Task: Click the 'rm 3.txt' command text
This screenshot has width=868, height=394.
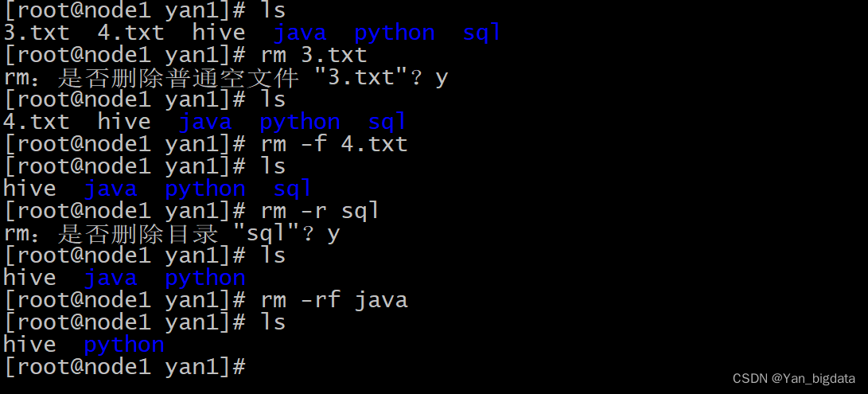Action: 313,55
